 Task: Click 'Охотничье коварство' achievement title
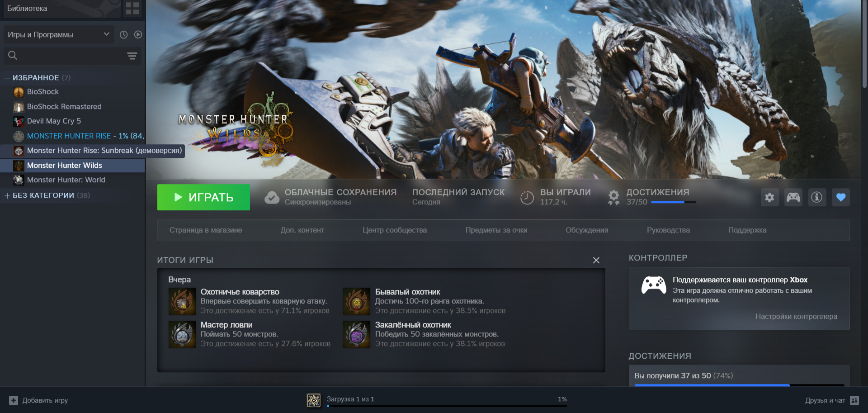[240, 292]
